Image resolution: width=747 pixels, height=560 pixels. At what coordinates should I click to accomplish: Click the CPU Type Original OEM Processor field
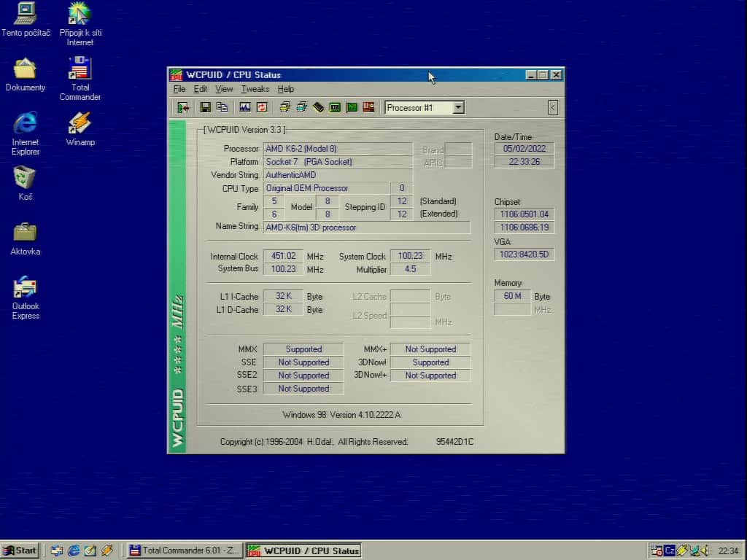326,188
